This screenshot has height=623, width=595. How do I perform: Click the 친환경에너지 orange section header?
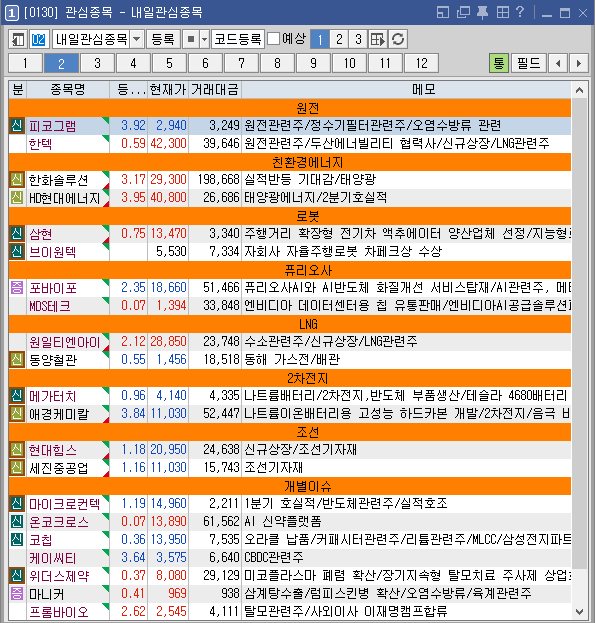(290, 162)
